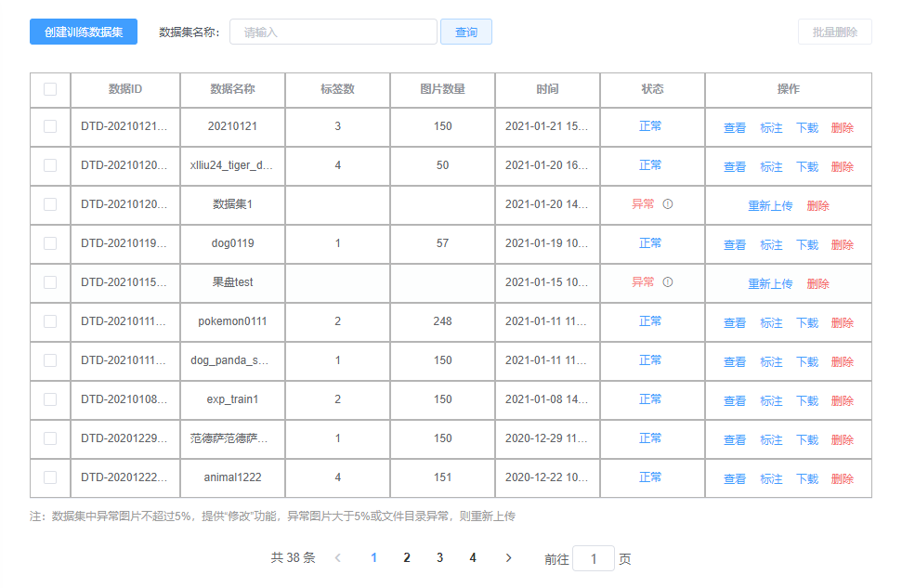
Task: Go to previous page arrow
Action: coord(338,558)
